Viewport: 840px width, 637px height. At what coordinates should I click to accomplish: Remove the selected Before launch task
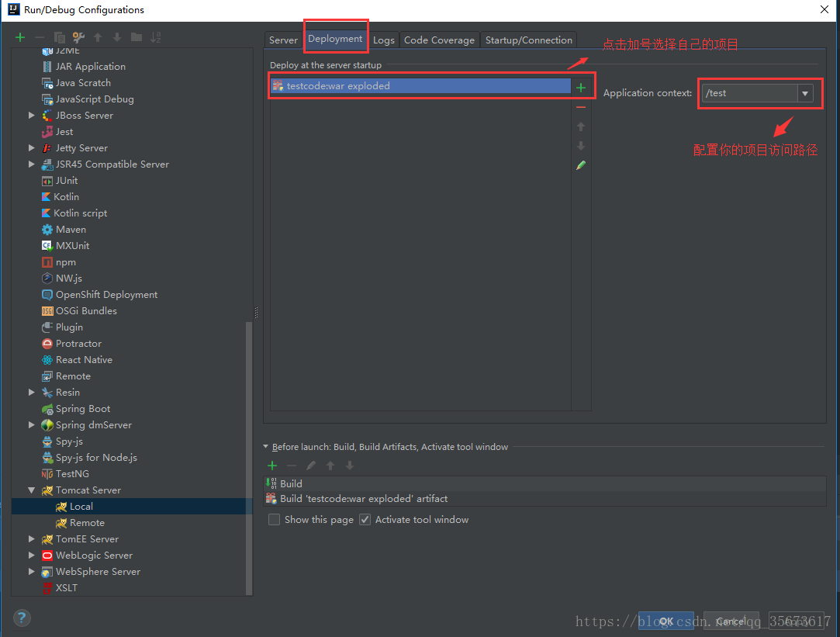(292, 466)
